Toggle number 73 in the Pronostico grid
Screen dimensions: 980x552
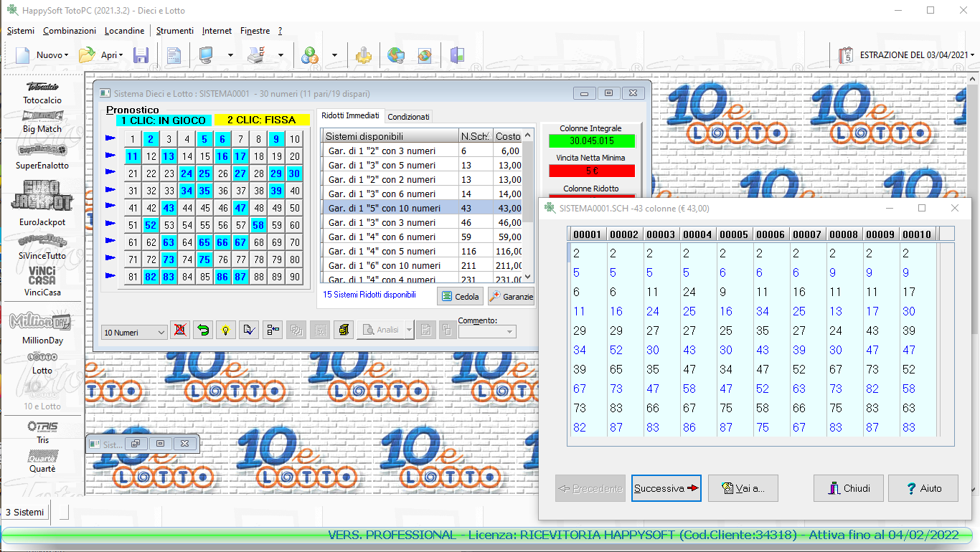click(x=169, y=260)
